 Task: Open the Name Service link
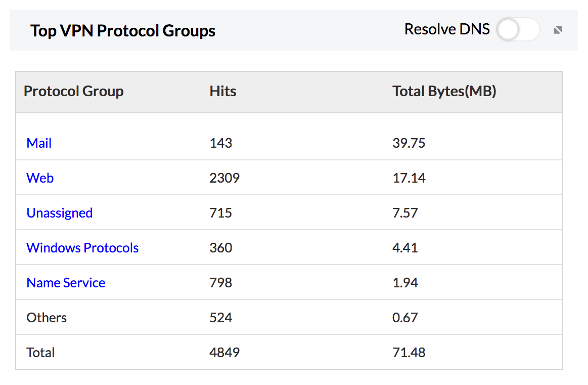[66, 283]
